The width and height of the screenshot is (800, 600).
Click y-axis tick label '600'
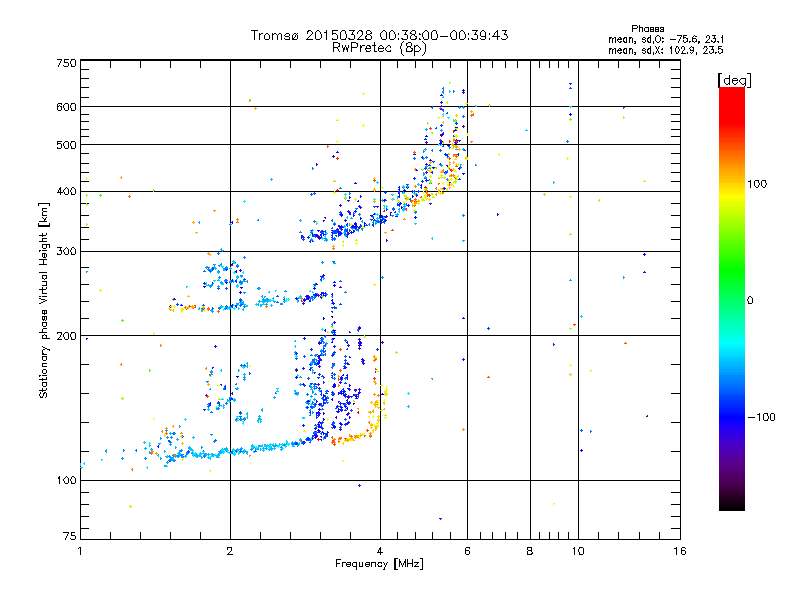(x=66, y=107)
